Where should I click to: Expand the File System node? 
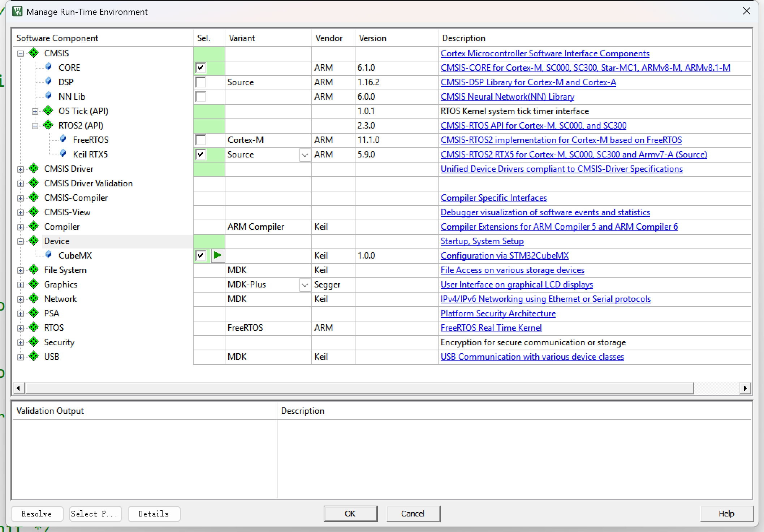[x=21, y=270]
